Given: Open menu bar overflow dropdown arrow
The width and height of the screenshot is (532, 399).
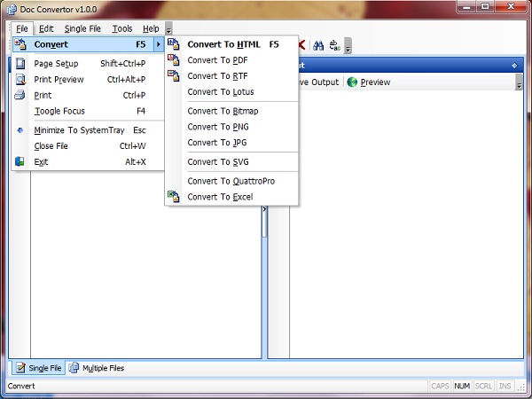Looking at the screenshot, I should tap(168, 28).
